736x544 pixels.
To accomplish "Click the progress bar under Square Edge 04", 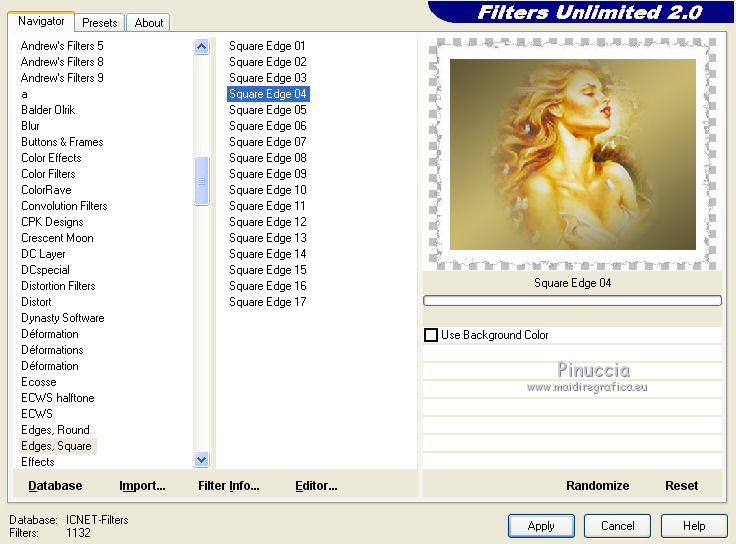I will [x=572, y=300].
